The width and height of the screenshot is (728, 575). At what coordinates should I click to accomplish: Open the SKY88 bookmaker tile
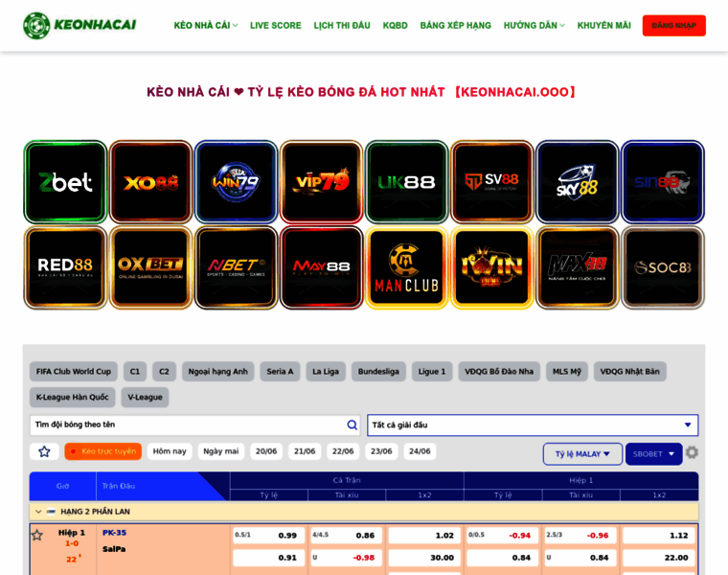click(577, 182)
